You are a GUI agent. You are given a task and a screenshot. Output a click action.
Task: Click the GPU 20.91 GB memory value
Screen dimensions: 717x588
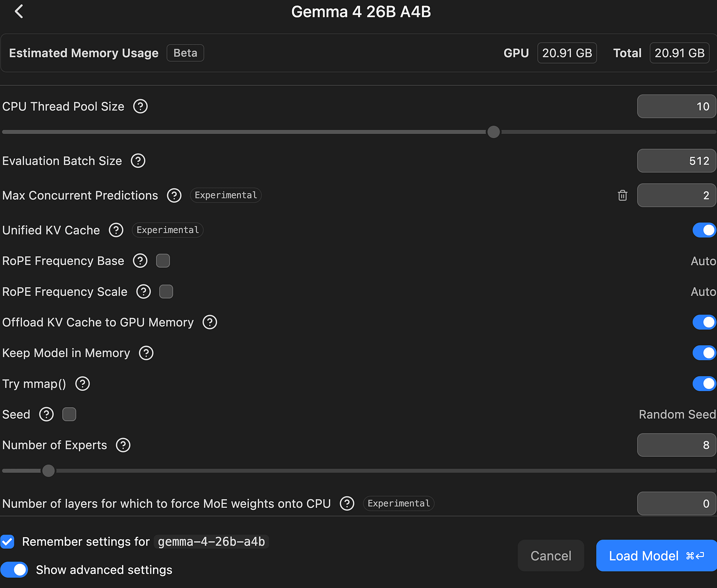[x=567, y=53]
